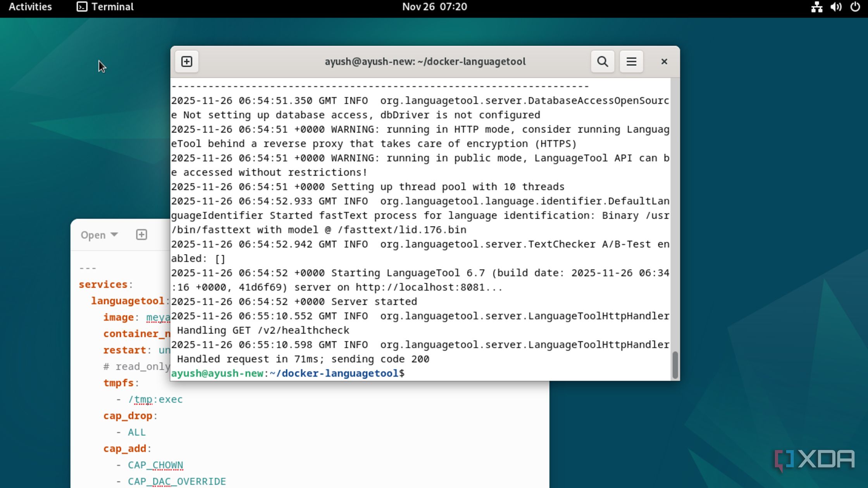868x488 pixels.
Task: Open the network status icon
Action: pos(817,7)
